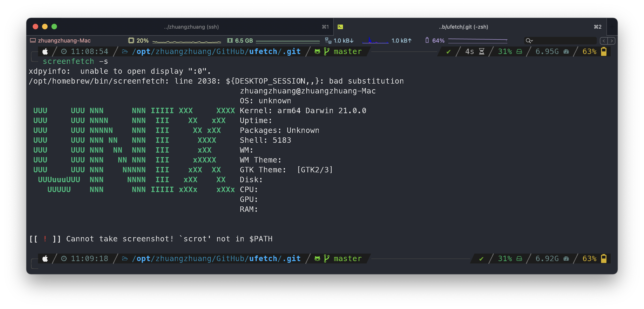Open the search options magnifier dropdown
644x309 pixels.
[529, 41]
